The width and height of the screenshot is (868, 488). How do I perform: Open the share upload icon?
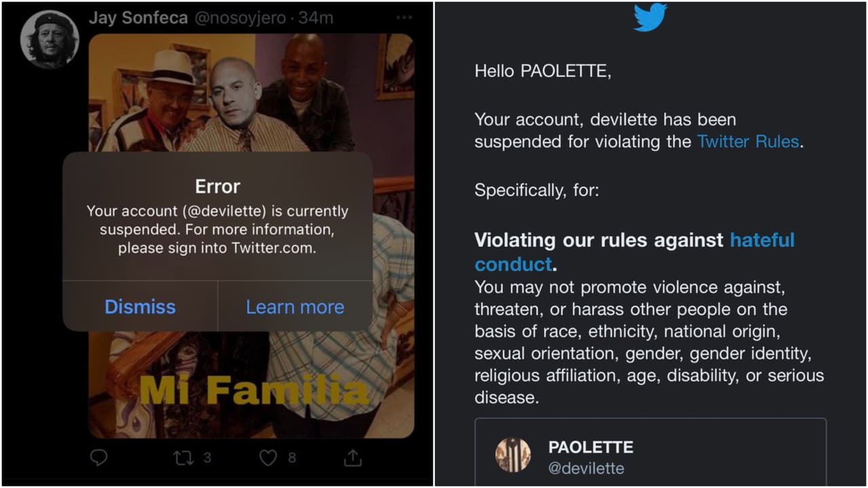(x=353, y=458)
